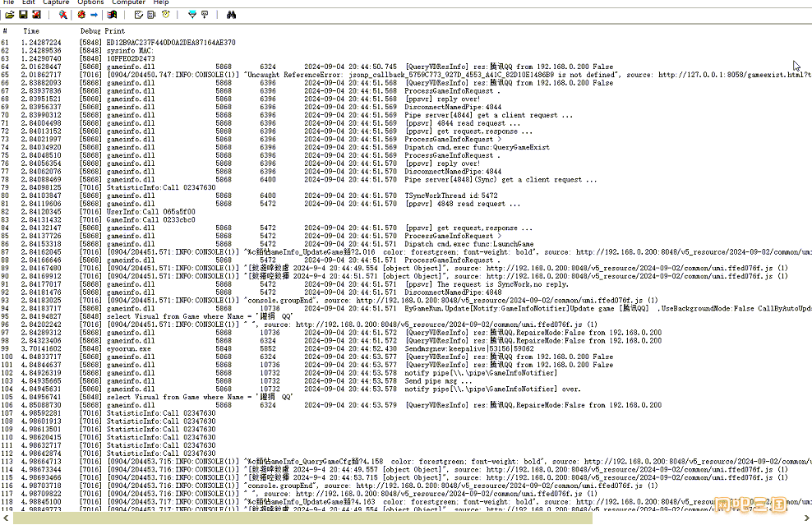This screenshot has height=525, width=812.
Task: Select row 118 GameInfo_UpdateGame 4.163 line
Action: (406, 502)
